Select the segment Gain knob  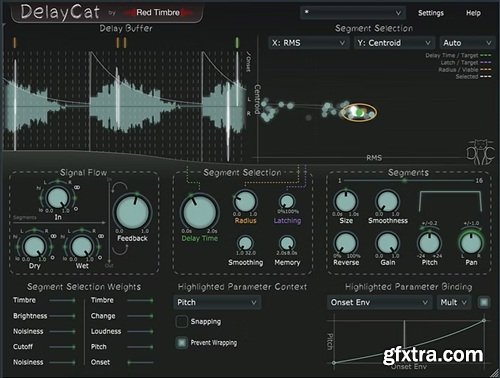coord(387,243)
